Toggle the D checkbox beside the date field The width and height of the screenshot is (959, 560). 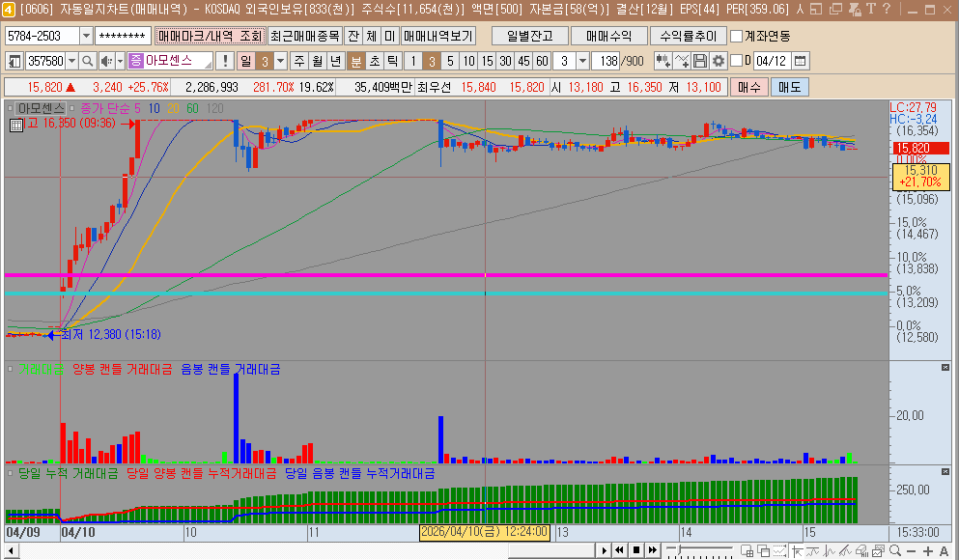click(x=736, y=61)
